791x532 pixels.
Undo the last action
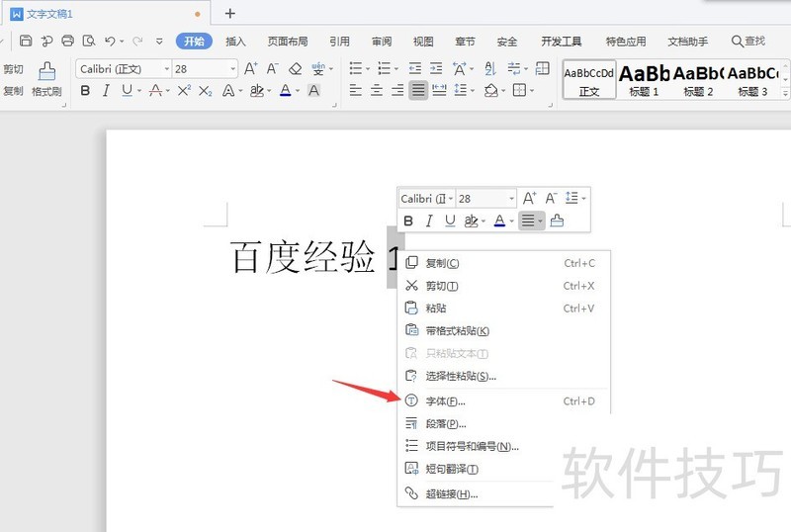click(110, 41)
